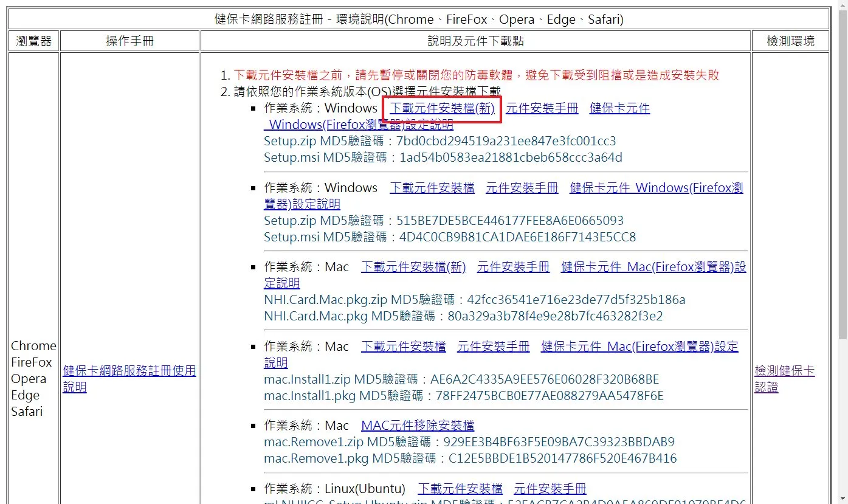Click older Windows 下載元件安裝檔 link above 515BE7DE
This screenshot has height=504, width=848.
click(432, 188)
